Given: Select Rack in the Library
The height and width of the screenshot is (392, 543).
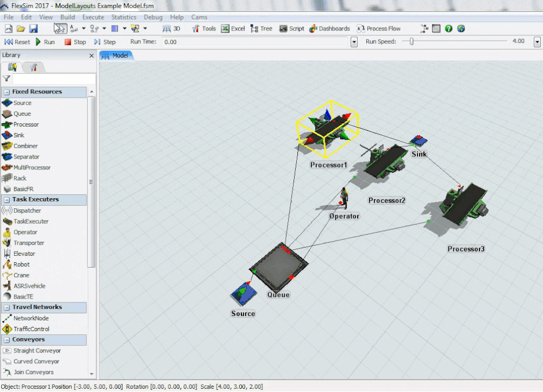Looking at the screenshot, I should click(20, 178).
